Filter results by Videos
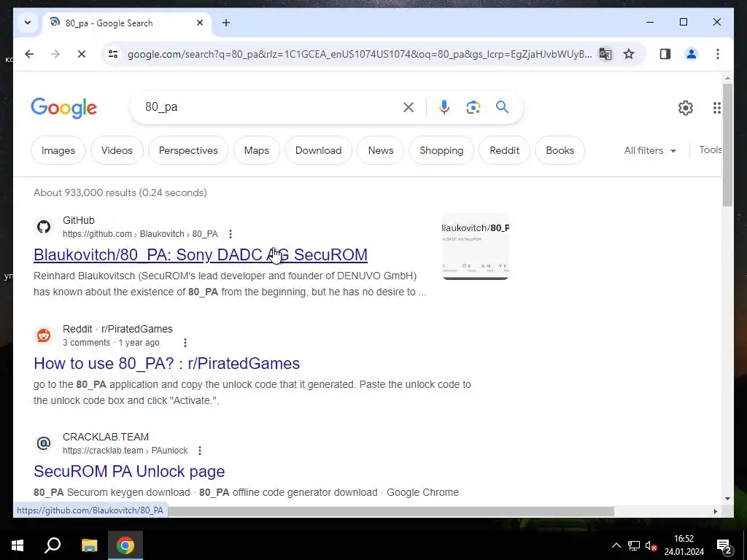747x560 pixels. pyautogui.click(x=117, y=150)
